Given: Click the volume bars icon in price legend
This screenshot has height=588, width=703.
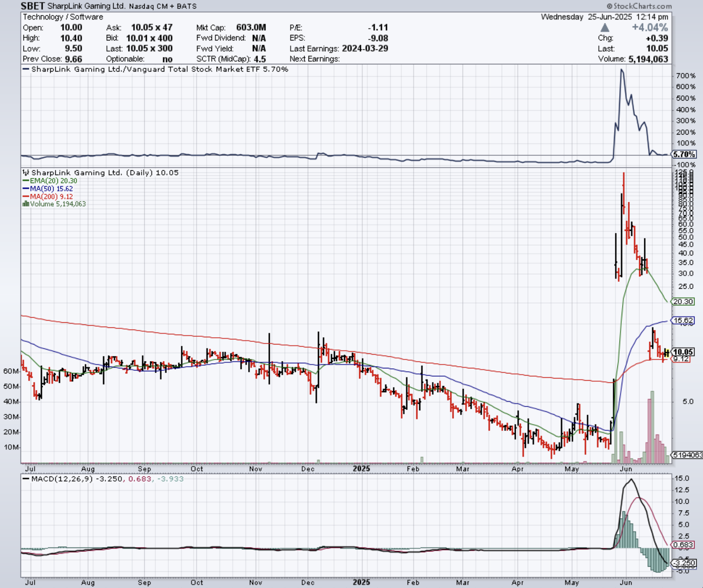Looking at the screenshot, I should click(x=26, y=204).
